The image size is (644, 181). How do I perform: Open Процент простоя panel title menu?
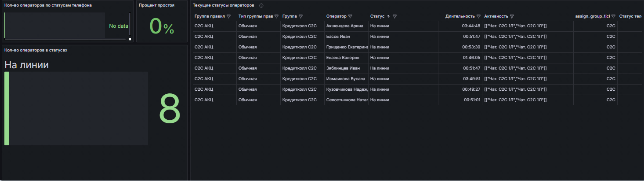156,5
